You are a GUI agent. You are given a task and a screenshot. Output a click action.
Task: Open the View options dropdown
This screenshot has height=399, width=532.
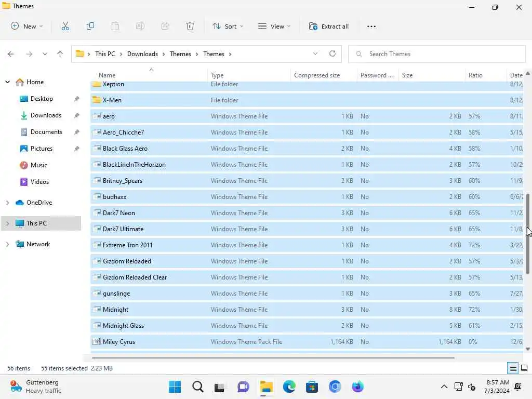[274, 26]
